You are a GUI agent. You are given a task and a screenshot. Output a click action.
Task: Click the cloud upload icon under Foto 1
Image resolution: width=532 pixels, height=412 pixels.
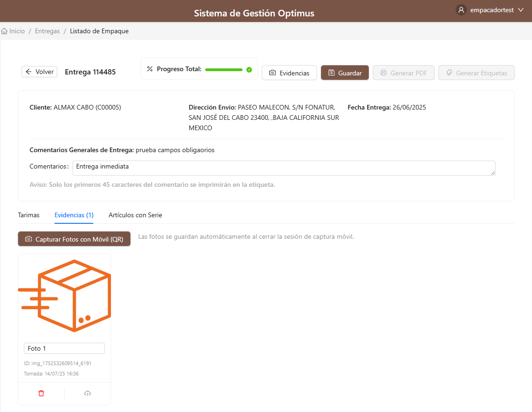pos(88,393)
